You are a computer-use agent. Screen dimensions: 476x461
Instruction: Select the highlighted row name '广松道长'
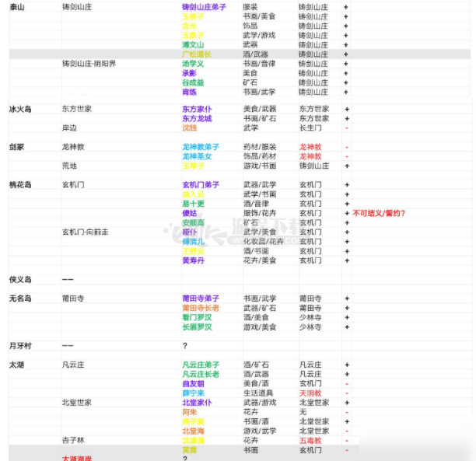[x=197, y=54]
